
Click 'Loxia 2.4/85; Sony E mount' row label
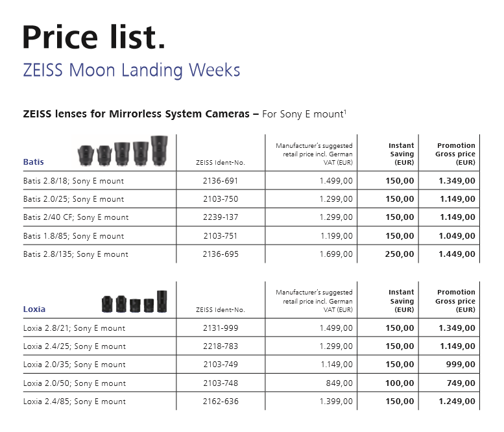pos(75,402)
